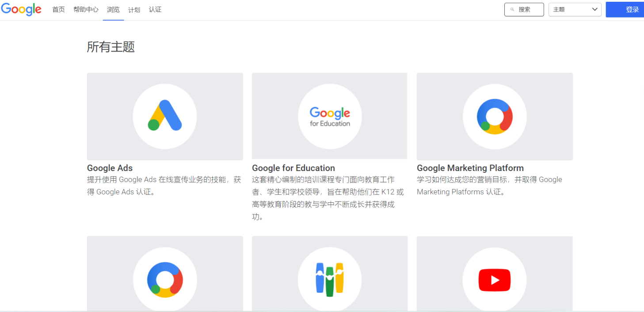
Task: Open the topic category selector
Action: coord(574,9)
